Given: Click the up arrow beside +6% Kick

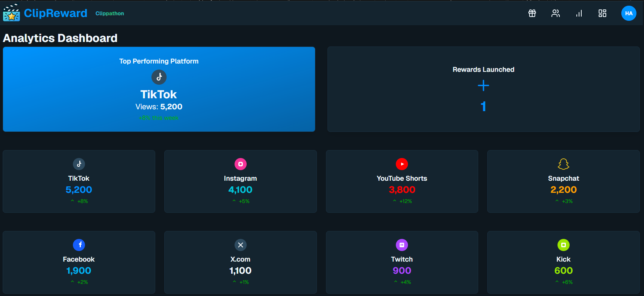Looking at the screenshot, I should 557,282.
